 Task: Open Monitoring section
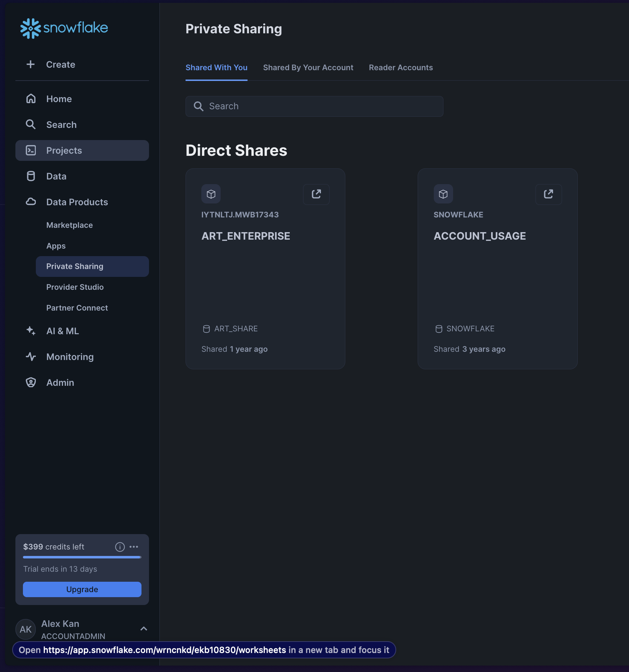click(82, 357)
